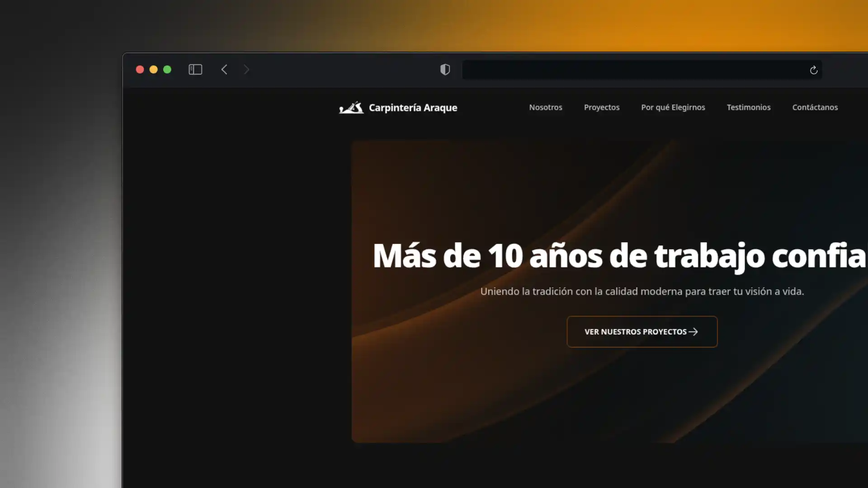Click the back navigation arrow
This screenshot has height=488, width=868.
coord(224,70)
